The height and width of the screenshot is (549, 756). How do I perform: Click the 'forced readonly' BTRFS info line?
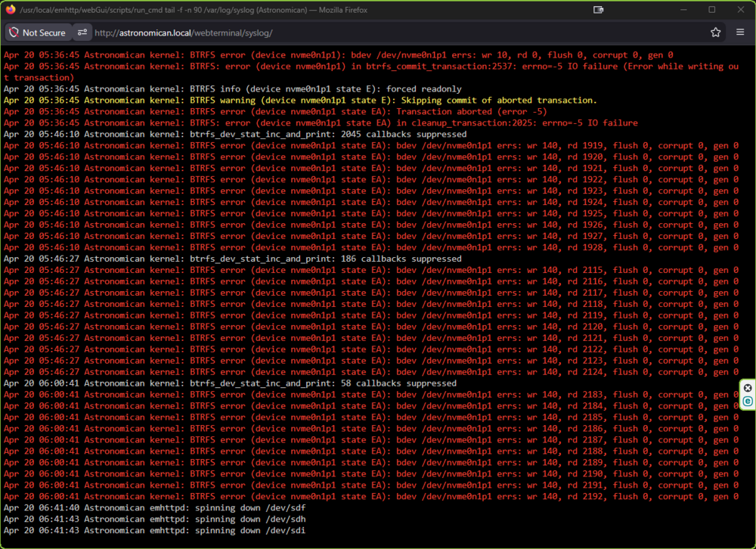click(232, 88)
